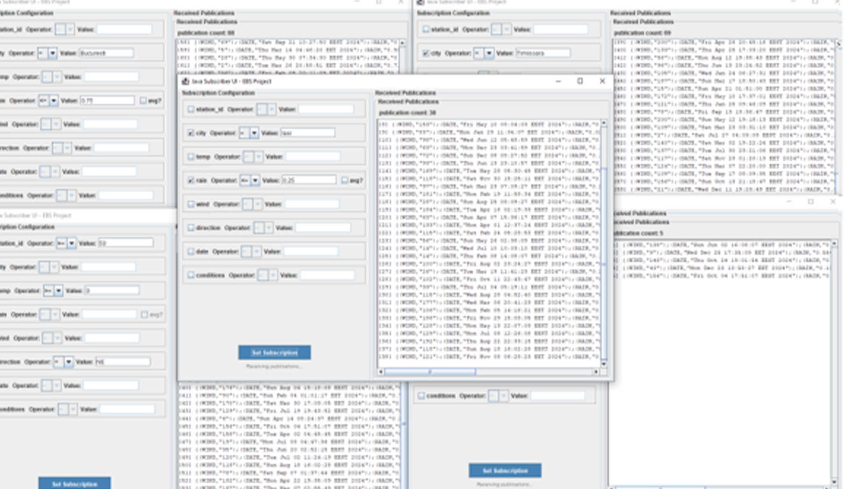Check the conditions checkbox below the front window
The width and height of the screenshot is (868, 489).
click(x=421, y=396)
